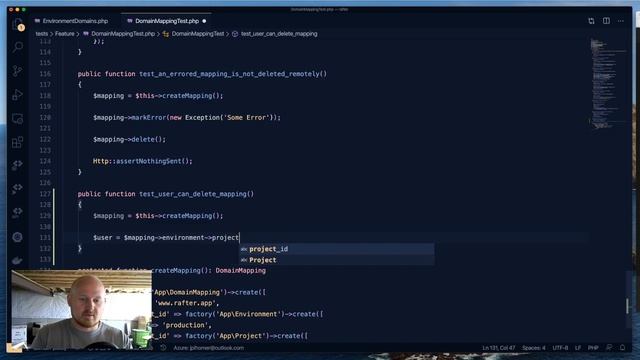Viewport: 640px width, 360px height.
Task: Click line number 116 in gutter
Action: [45, 74]
